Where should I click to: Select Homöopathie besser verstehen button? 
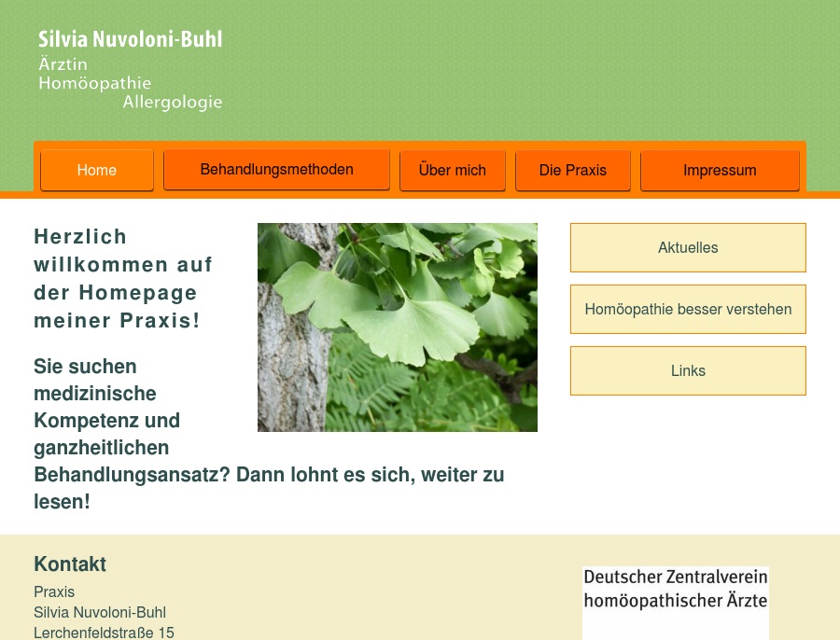point(688,309)
